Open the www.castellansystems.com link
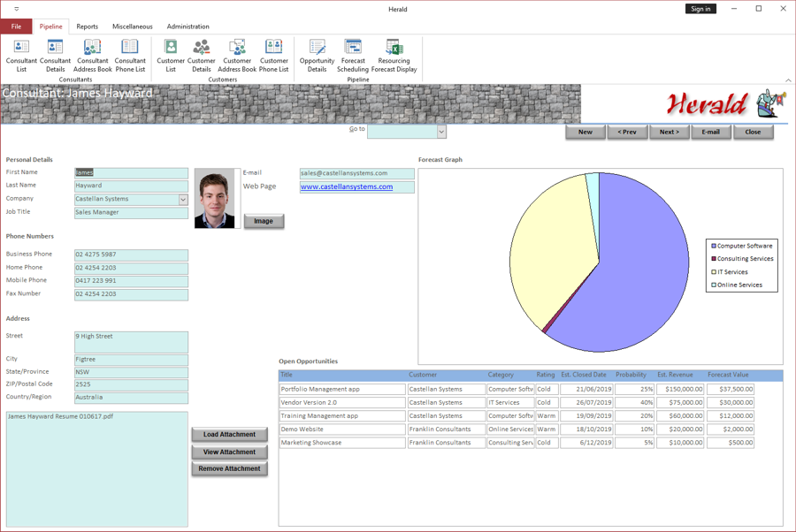This screenshot has height=532, width=796. click(346, 186)
